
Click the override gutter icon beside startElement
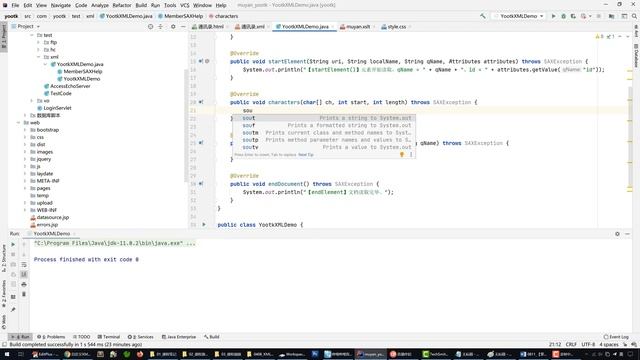[201, 61]
